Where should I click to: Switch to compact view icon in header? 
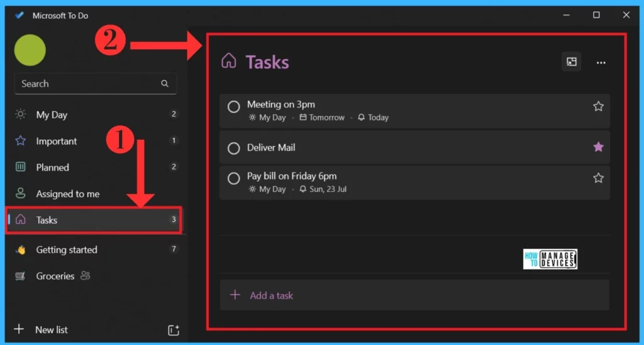[x=571, y=62]
